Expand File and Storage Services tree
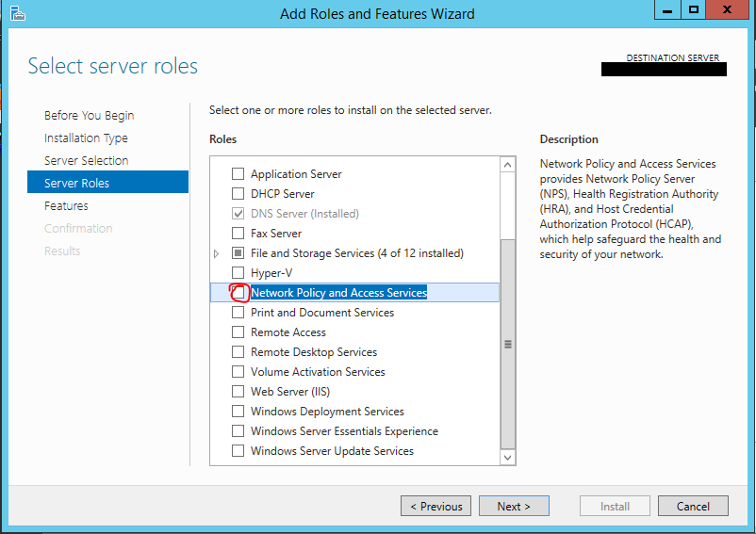Image resolution: width=756 pixels, height=534 pixels. click(x=217, y=253)
